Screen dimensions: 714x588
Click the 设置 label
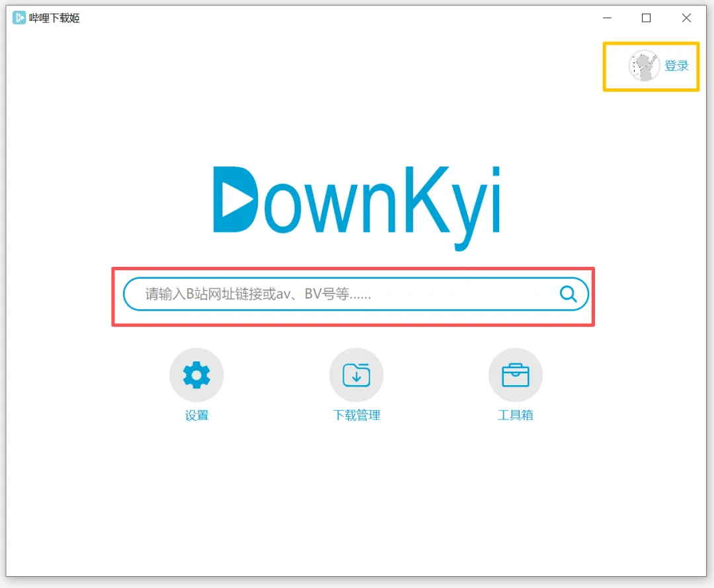pyautogui.click(x=197, y=415)
